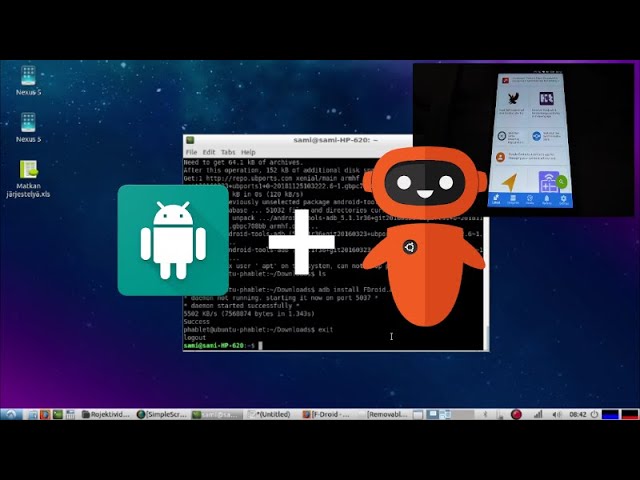Click the terminal vertical scrollbar
Screen dimensions: 640x480
click(x=486, y=282)
